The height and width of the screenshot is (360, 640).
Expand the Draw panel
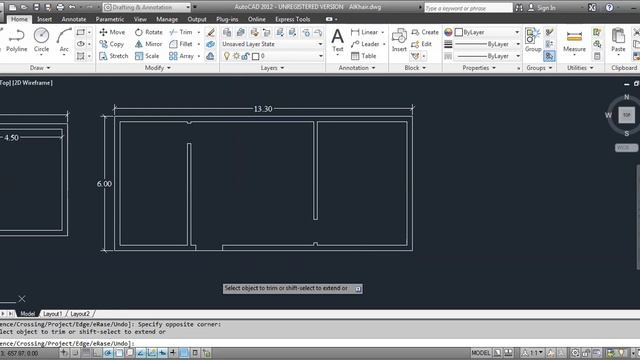point(40,68)
